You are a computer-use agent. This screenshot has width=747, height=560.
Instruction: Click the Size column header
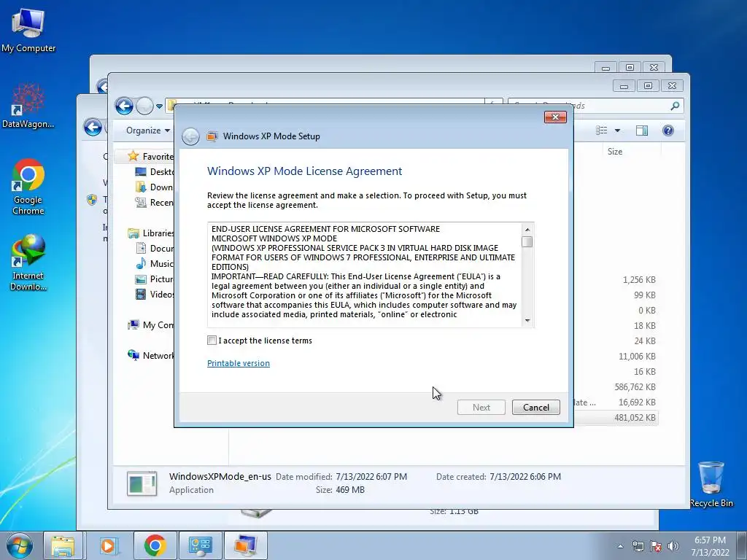614,152
